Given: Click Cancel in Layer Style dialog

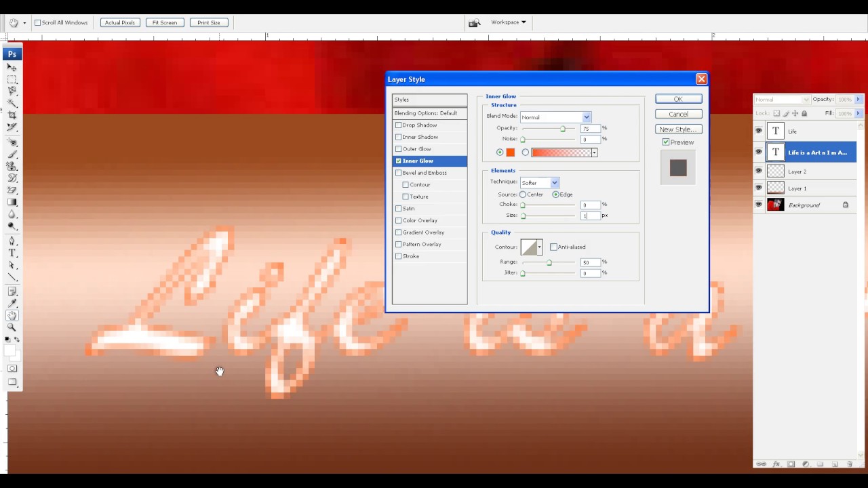Looking at the screenshot, I should [678, 114].
